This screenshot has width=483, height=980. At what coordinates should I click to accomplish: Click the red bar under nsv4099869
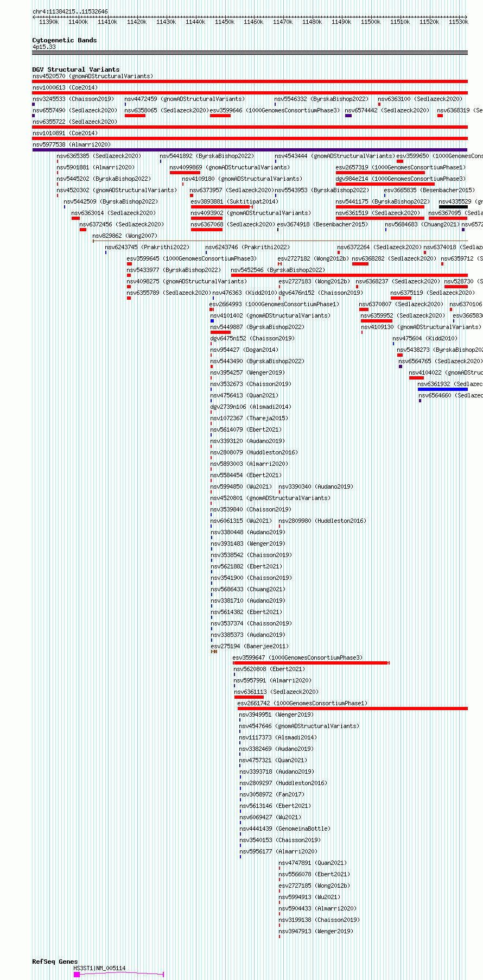(185, 173)
